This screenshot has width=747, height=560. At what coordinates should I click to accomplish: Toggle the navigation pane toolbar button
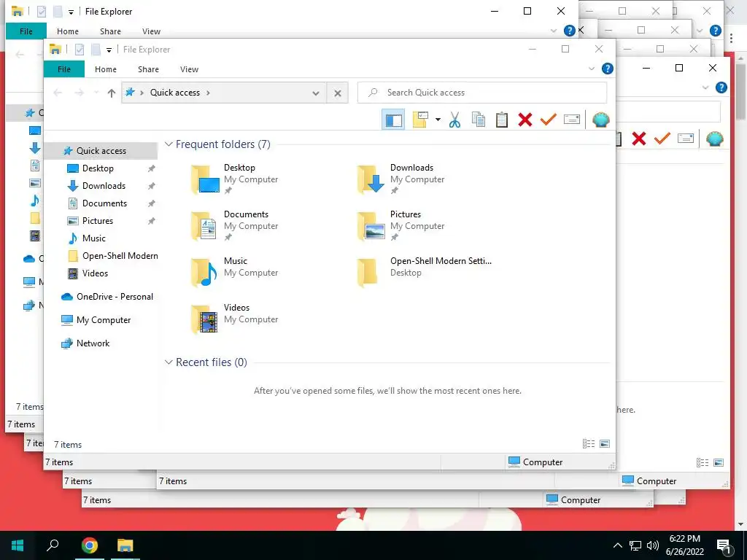393,120
